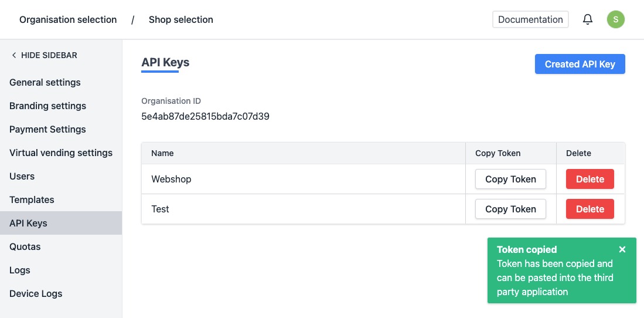Copy token for the Test key
Image resolution: width=644 pixels, height=318 pixels.
pyautogui.click(x=510, y=209)
